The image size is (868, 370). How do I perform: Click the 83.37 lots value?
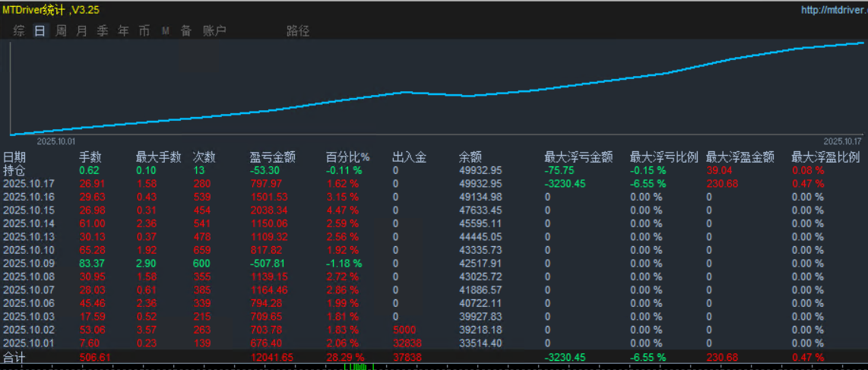click(x=93, y=264)
